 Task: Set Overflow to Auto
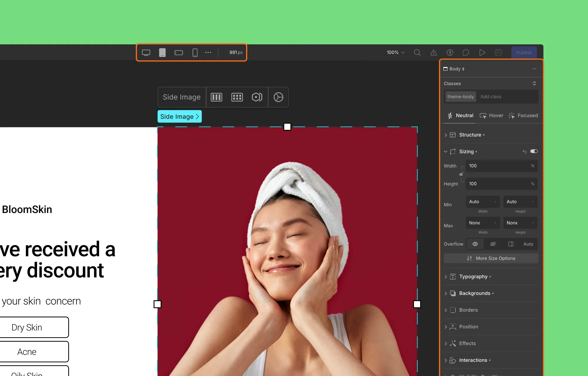(528, 244)
